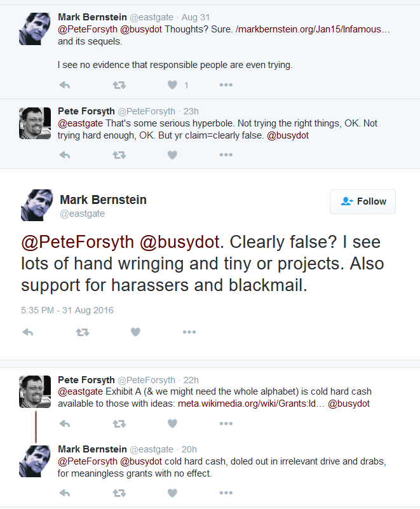
Task: Open more options on Pete Forsyth's 23h tweet
Action: [x=226, y=155]
